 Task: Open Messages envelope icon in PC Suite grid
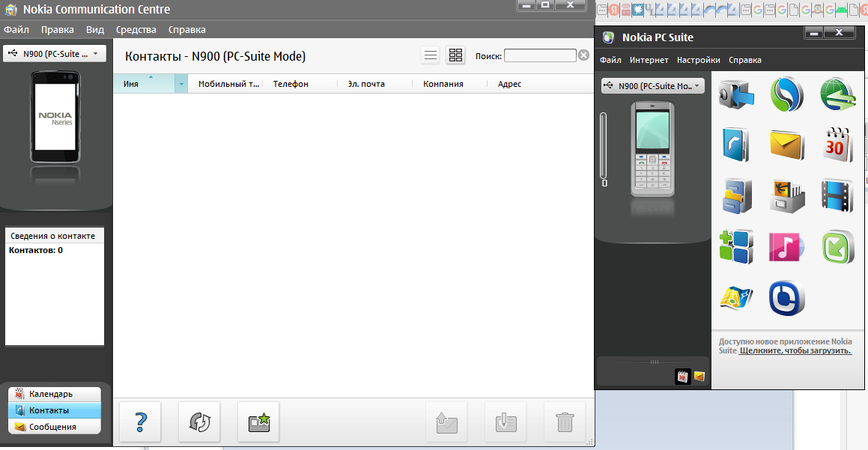(786, 145)
